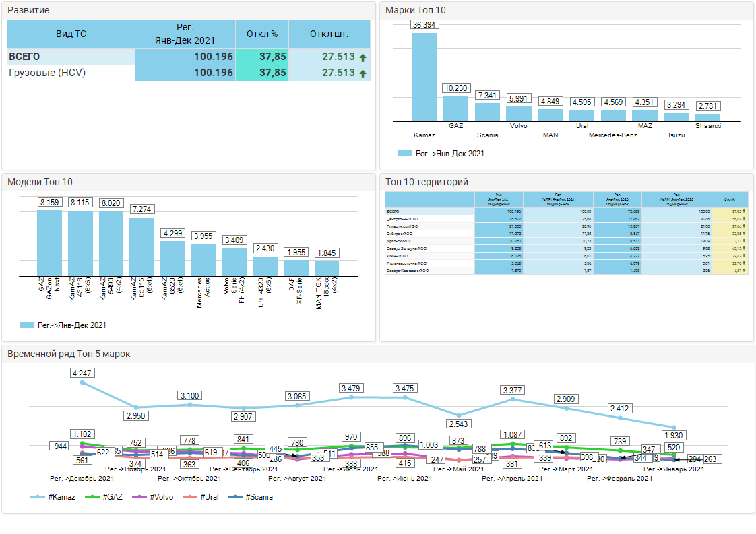
Task: Click the Ural 4320 bar labeled 2.430
Action: pyautogui.click(x=265, y=265)
